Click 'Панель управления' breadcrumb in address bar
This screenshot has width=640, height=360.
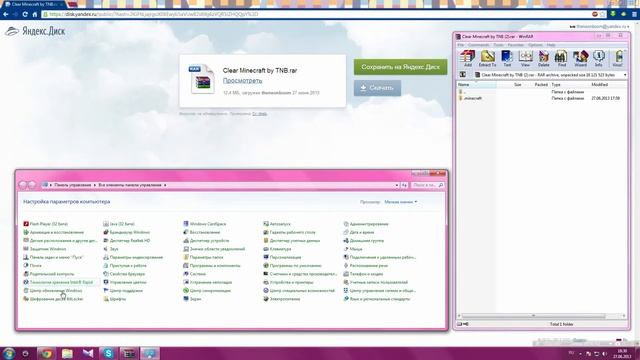[x=73, y=185]
